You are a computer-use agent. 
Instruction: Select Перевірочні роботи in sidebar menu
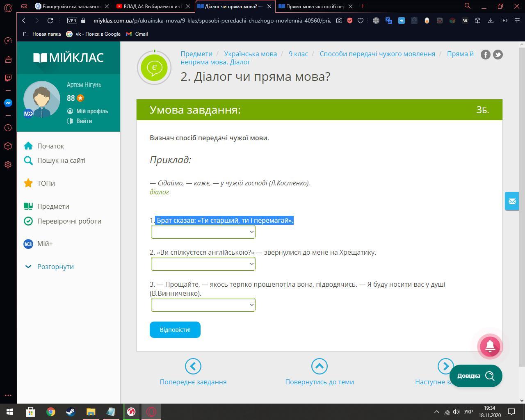pos(69,221)
